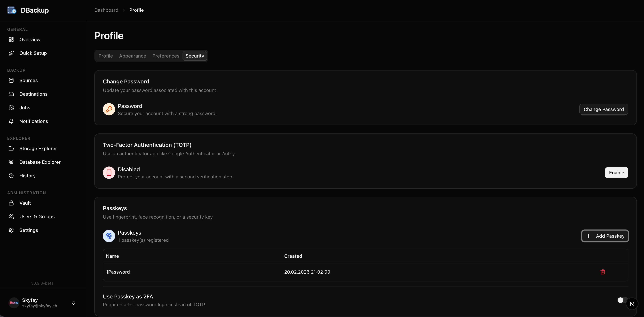Add a new passkey
The height and width of the screenshot is (317, 644).
coord(605,236)
